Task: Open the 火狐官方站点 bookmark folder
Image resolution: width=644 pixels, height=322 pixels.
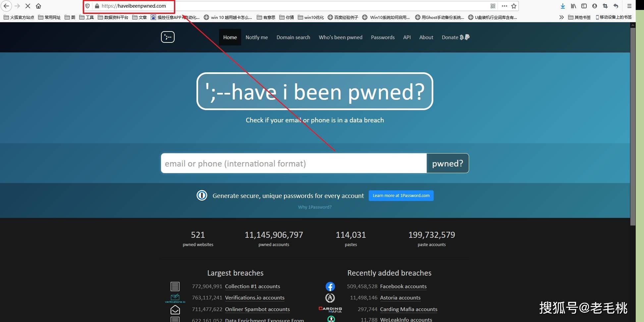Action: [x=19, y=17]
